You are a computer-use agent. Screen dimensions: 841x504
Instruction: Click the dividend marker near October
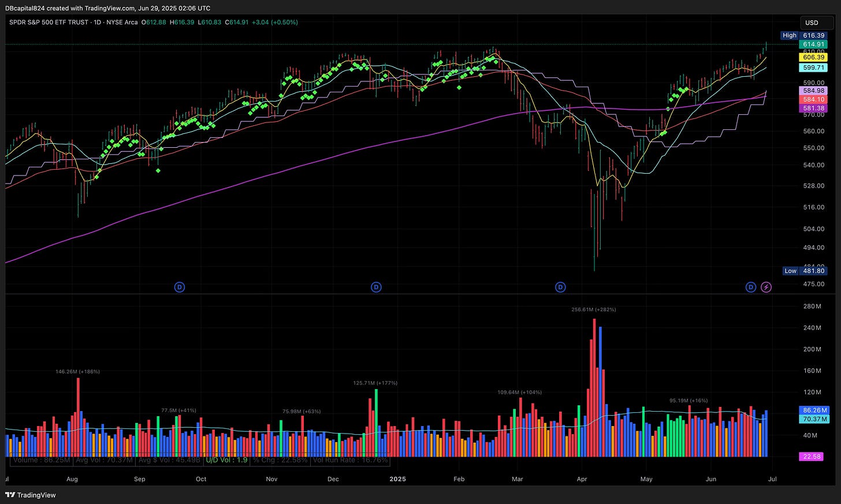[180, 287]
